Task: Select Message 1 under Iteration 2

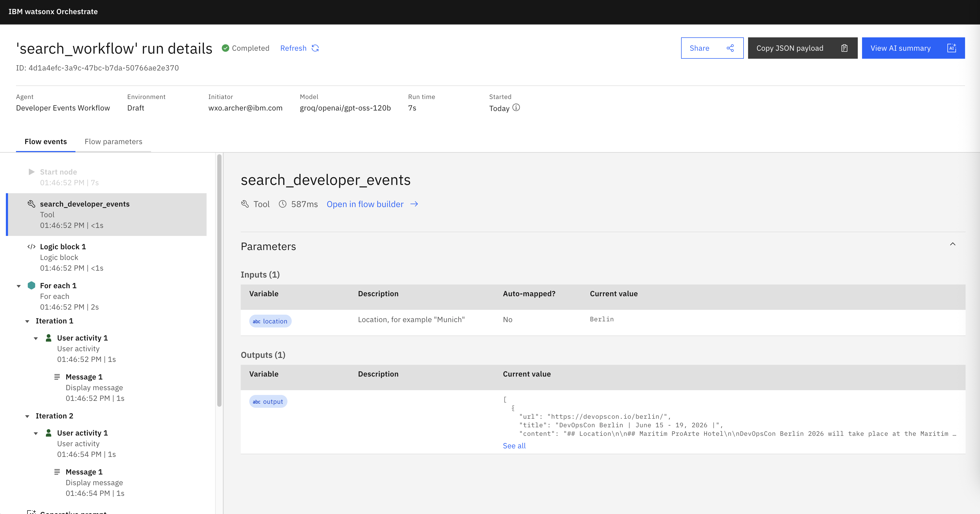Action: click(95, 483)
